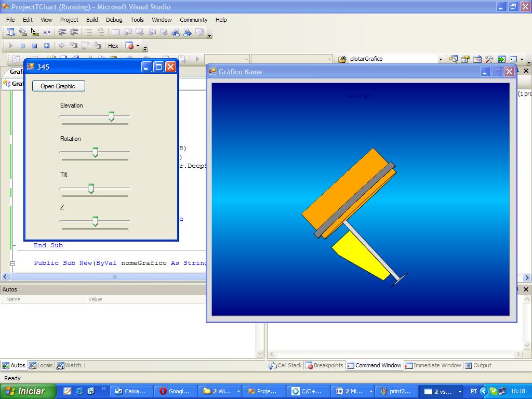532x399 pixels.
Task: Click the Caixa taskbar button
Action: click(x=130, y=391)
